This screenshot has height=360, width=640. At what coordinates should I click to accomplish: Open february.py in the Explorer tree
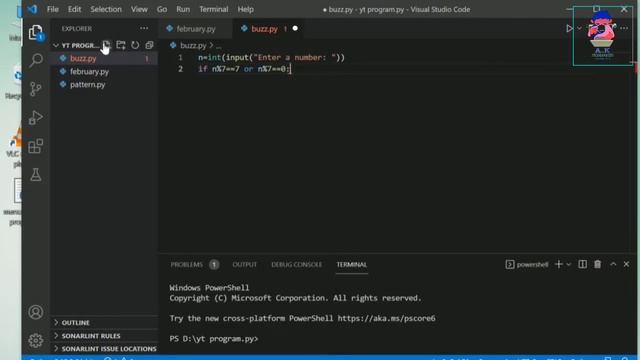point(89,71)
